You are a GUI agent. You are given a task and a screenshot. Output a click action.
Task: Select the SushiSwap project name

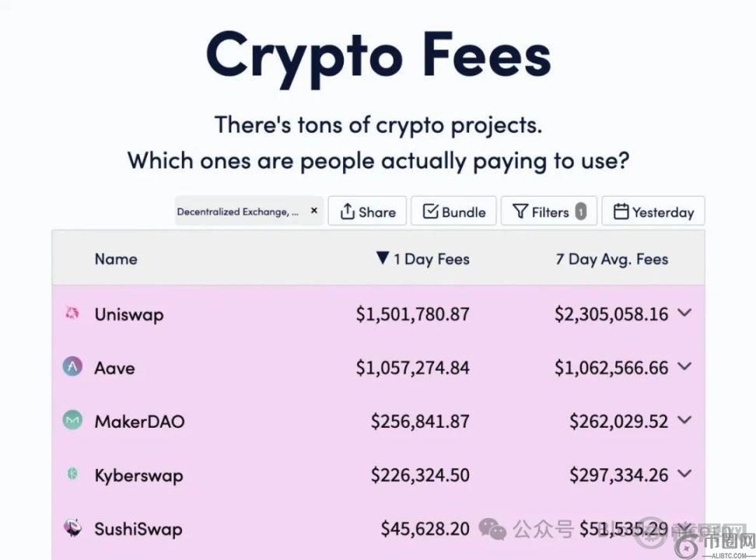tap(138, 529)
